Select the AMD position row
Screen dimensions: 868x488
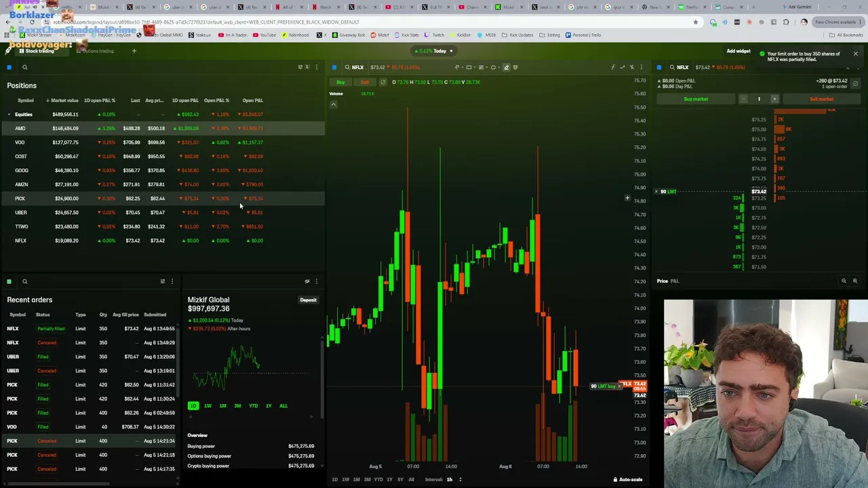coord(163,128)
